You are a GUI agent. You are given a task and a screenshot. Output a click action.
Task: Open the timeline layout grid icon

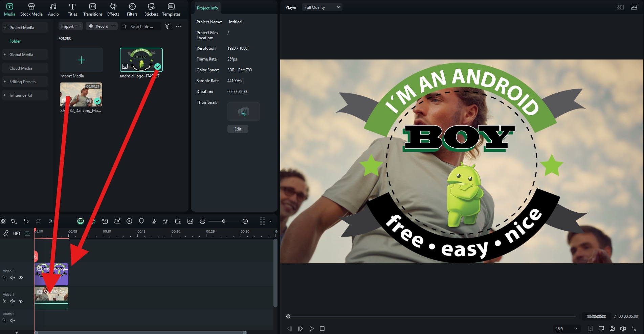click(x=3, y=221)
